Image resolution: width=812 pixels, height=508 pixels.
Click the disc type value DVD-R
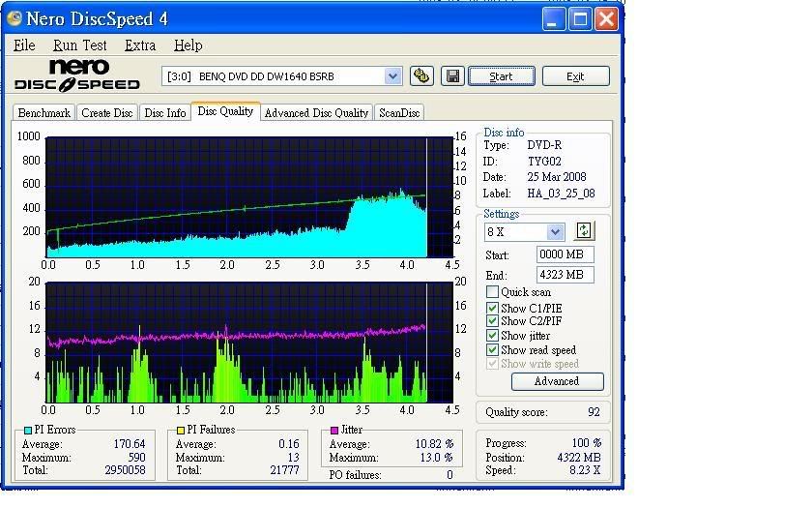[544, 145]
